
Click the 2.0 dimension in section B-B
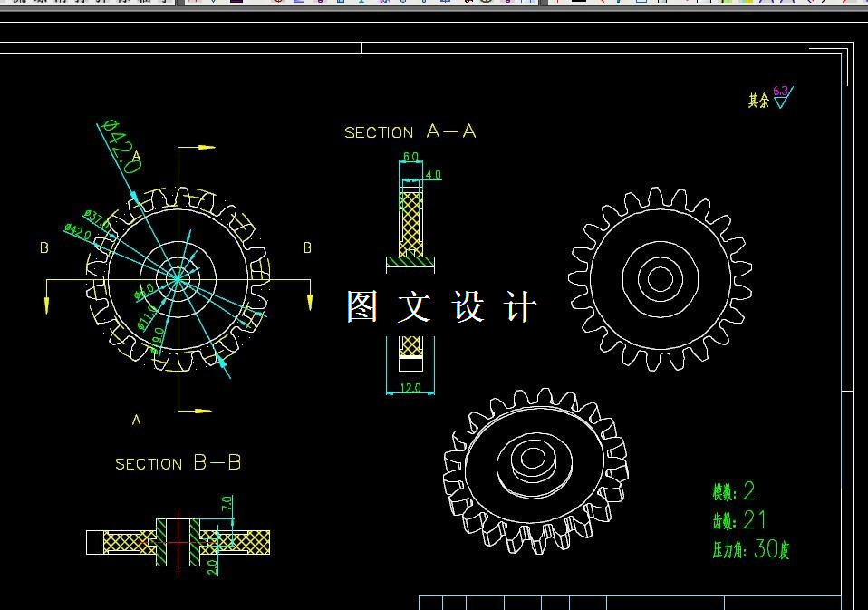click(212, 567)
